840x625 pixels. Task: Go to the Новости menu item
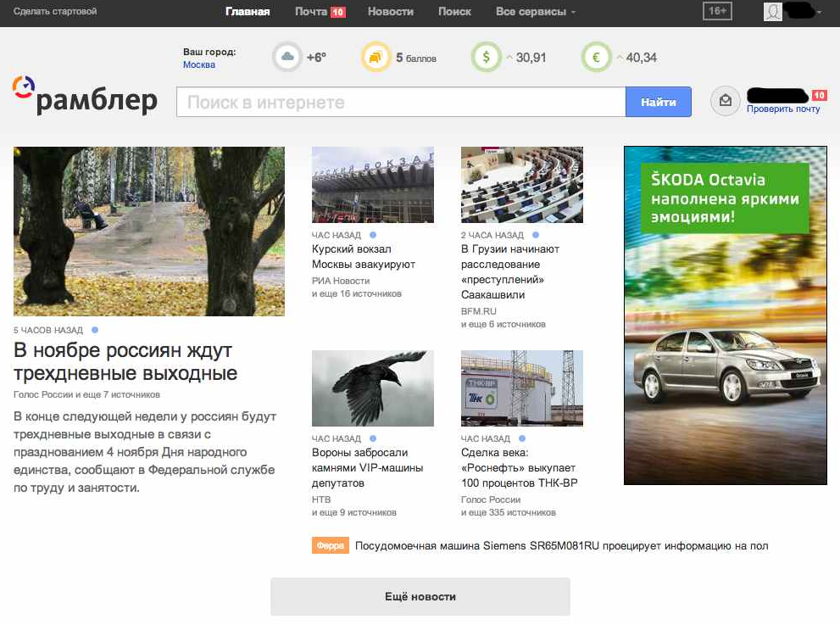pyautogui.click(x=391, y=12)
